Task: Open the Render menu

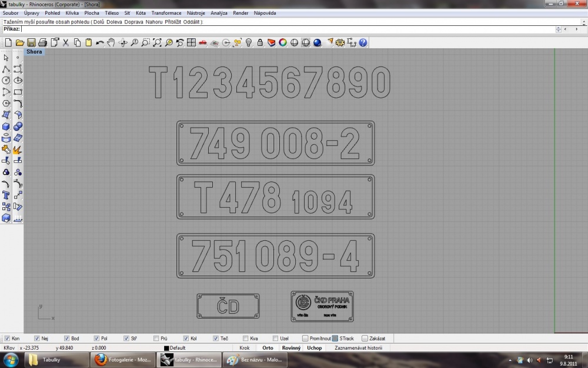Action: (x=240, y=13)
